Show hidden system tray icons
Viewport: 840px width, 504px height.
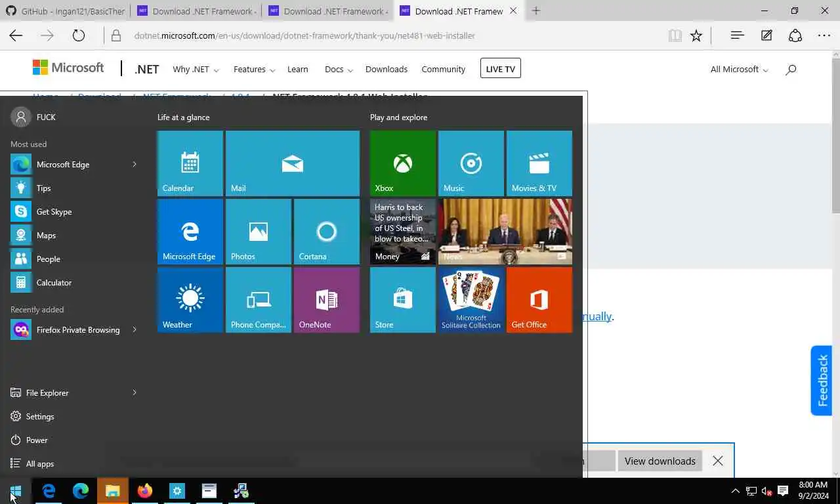point(736,491)
